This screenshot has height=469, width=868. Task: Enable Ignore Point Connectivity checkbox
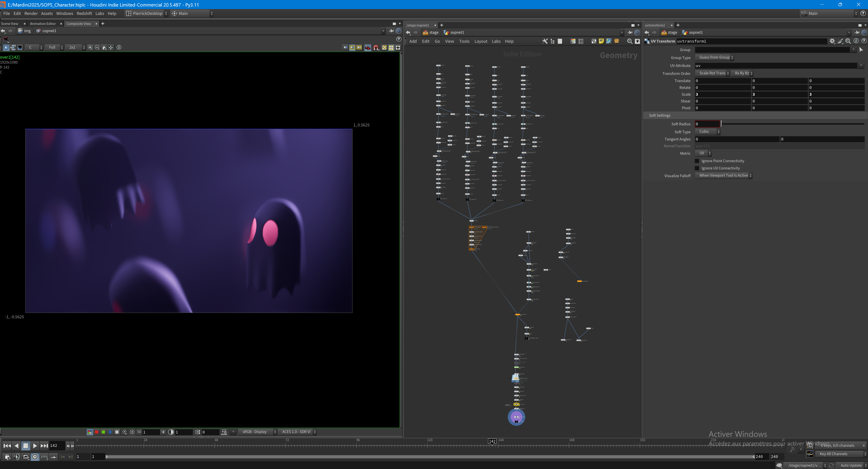[697, 161]
